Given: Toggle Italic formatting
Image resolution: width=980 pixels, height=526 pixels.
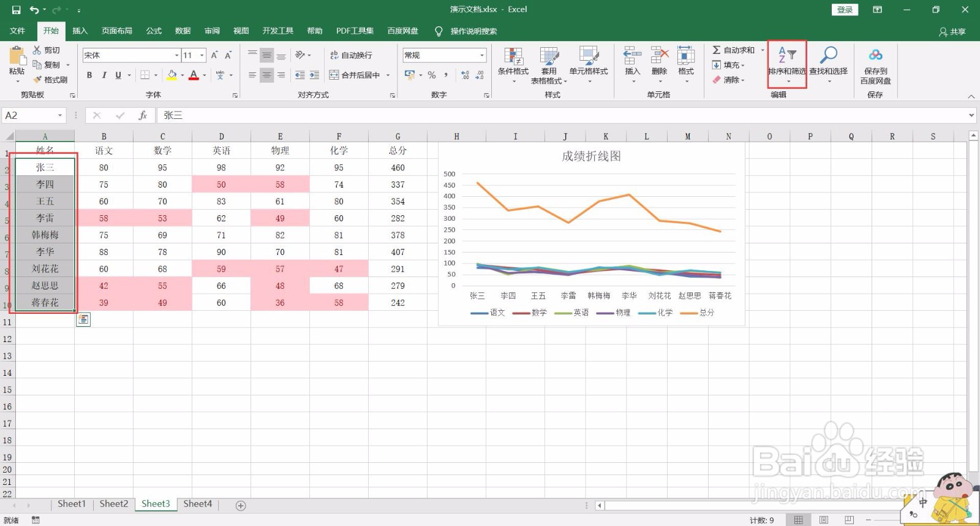Looking at the screenshot, I should [104, 75].
